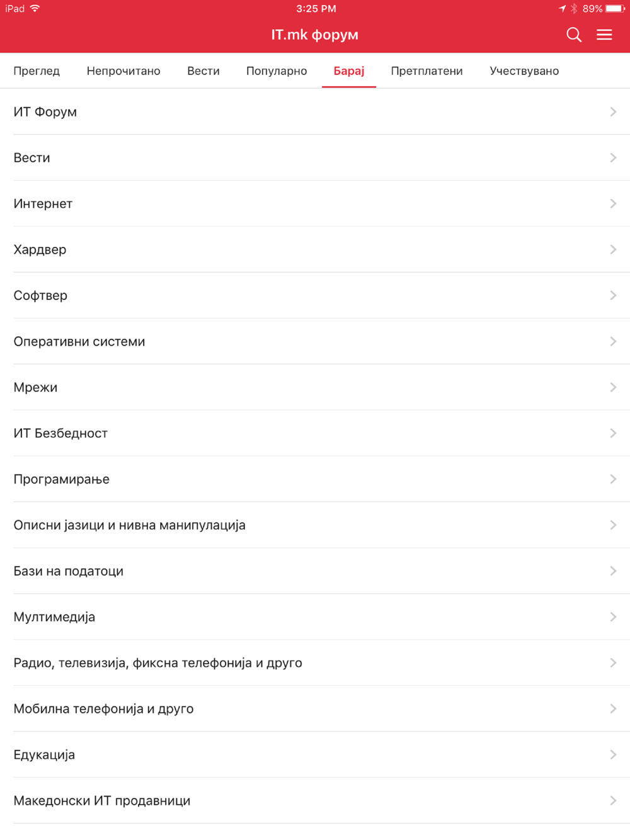This screenshot has height=840, width=630.
Task: Expand the Едукација row chevron
Action: pos(613,754)
